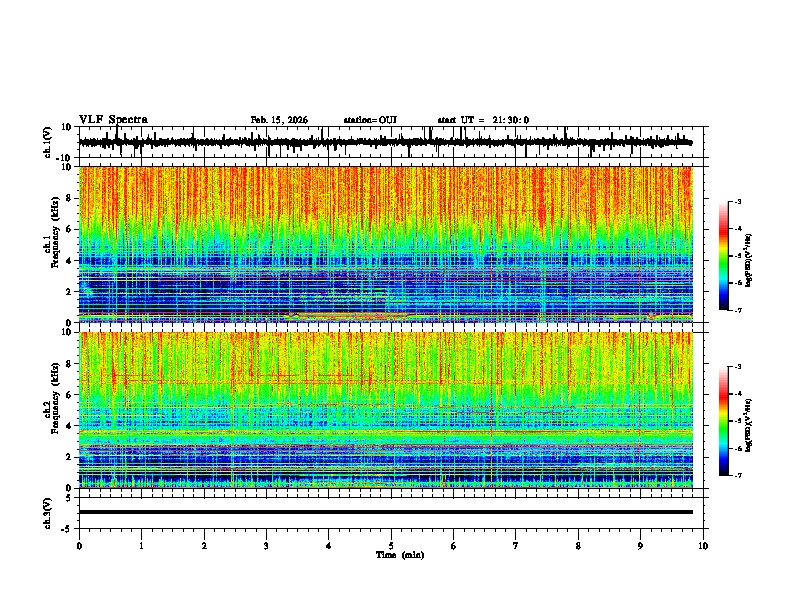
Task: Click the upper colorbar log(PSD) label
Action: [x=748, y=260]
